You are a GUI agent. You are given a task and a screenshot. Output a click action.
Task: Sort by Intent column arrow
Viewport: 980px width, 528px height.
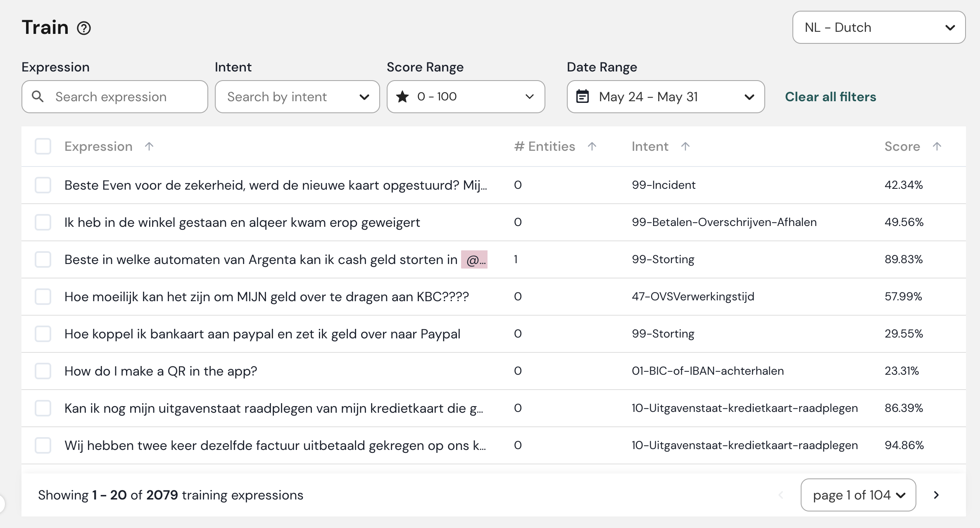[685, 146]
